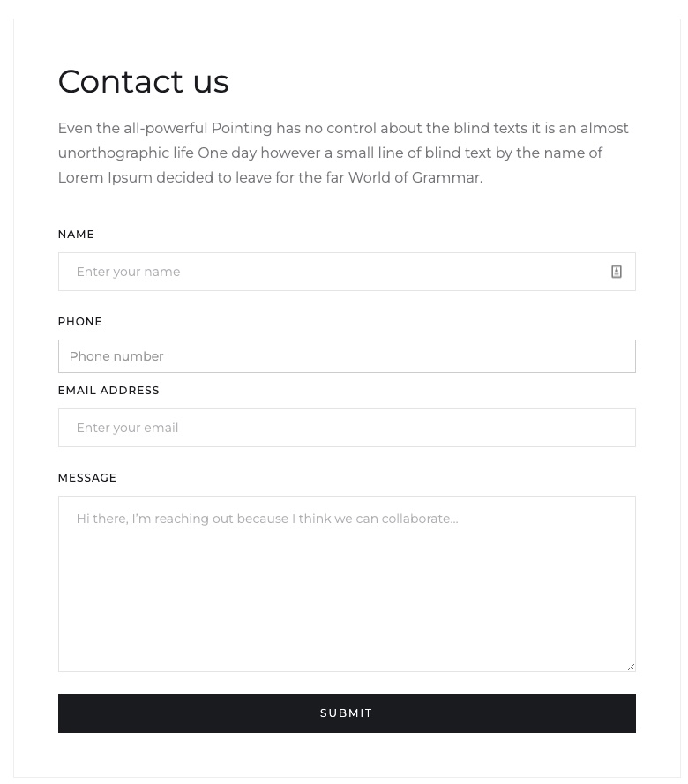Click the MESSAGE field label
The image size is (688, 784).
coord(87,477)
